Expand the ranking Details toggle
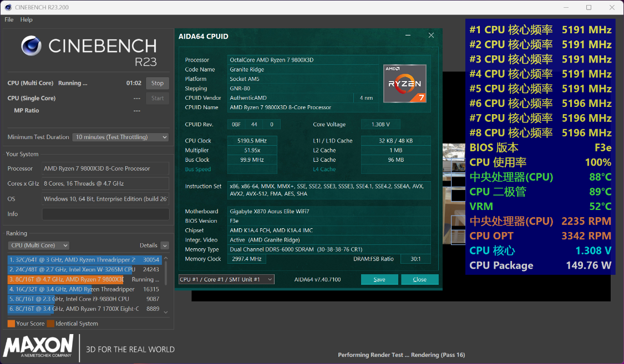Viewport: 624px width, 364px height. point(165,245)
